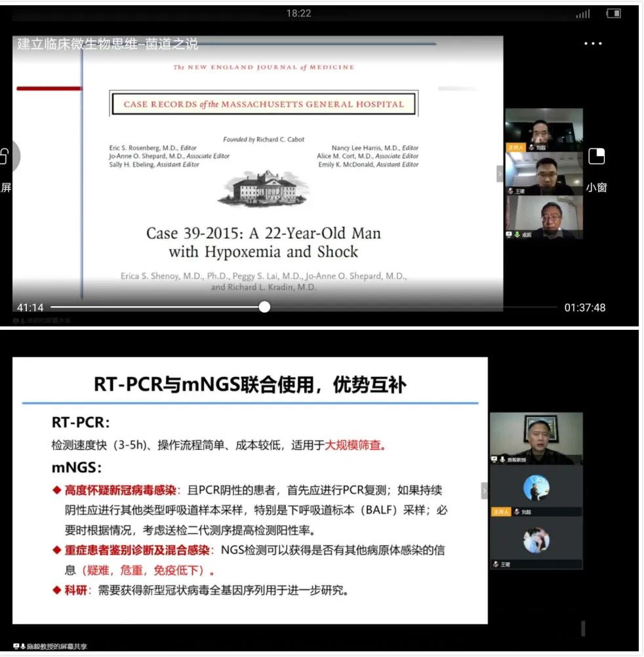This screenshot has height=657, width=644.
Task: Check the signal strength icon in status bar
Action: (x=583, y=14)
